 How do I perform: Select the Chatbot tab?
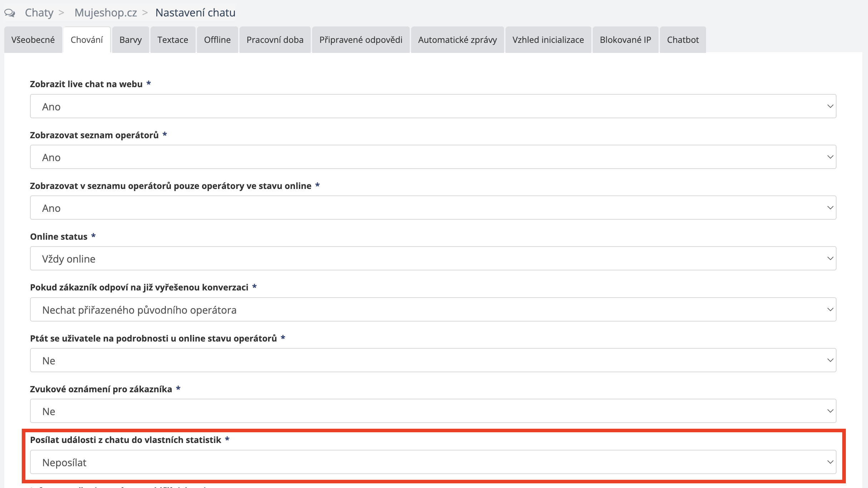pos(682,40)
